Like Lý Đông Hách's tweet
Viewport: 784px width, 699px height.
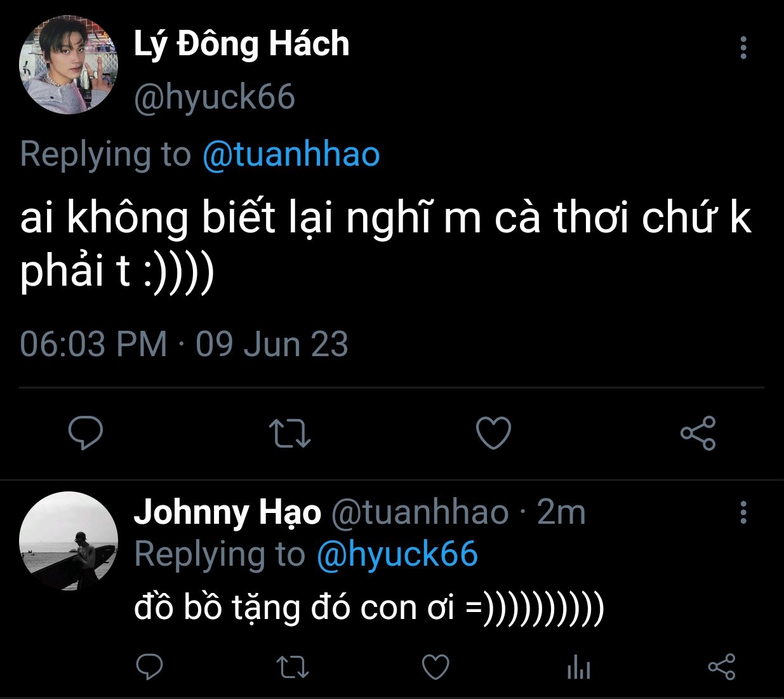coord(493,433)
